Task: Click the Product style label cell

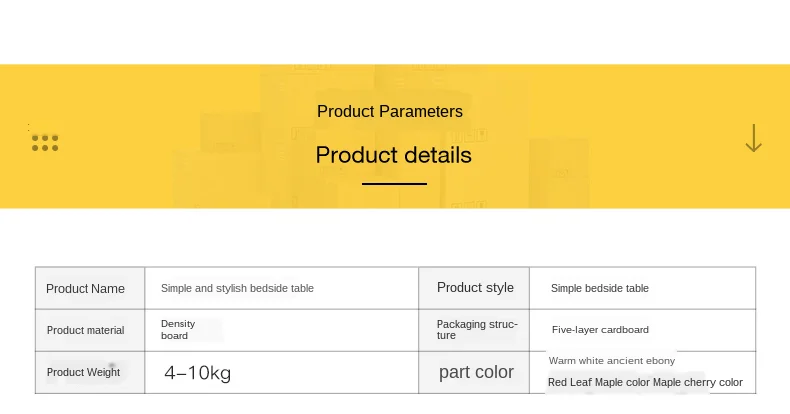Action: click(474, 289)
